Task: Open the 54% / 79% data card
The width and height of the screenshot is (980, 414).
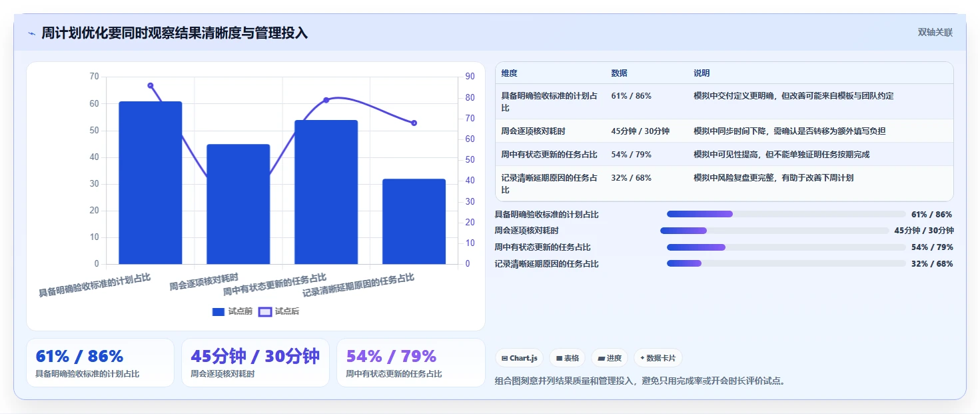Action: point(411,363)
